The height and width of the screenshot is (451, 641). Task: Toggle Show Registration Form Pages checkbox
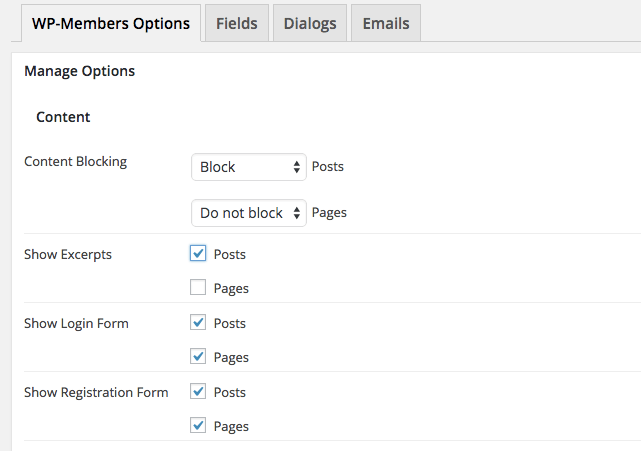pyautogui.click(x=198, y=426)
